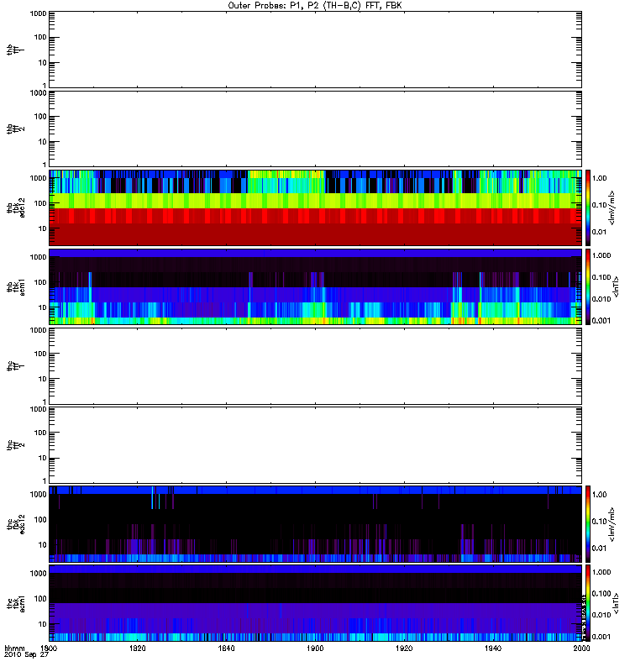630x672 pixels.
Task: Click the empty thc fft 1 plot panel
Action: (315, 366)
